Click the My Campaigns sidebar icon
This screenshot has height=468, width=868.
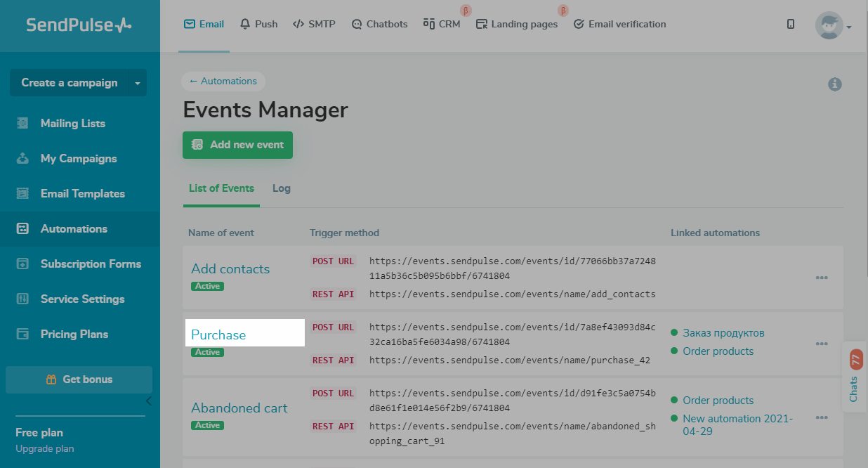coord(23,158)
